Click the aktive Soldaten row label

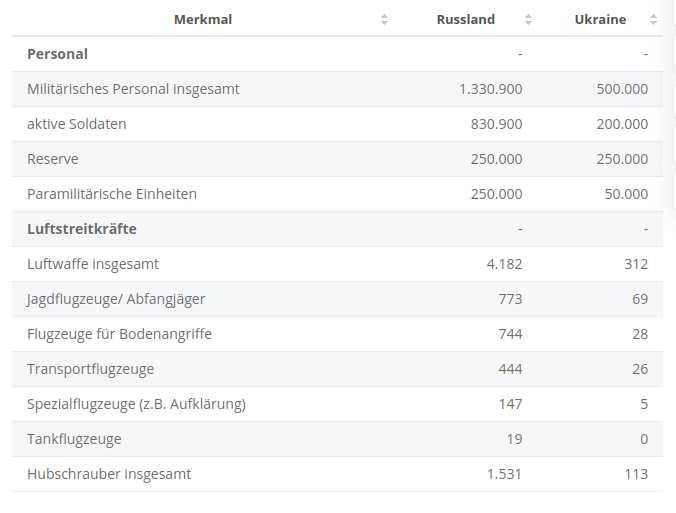[77, 124]
